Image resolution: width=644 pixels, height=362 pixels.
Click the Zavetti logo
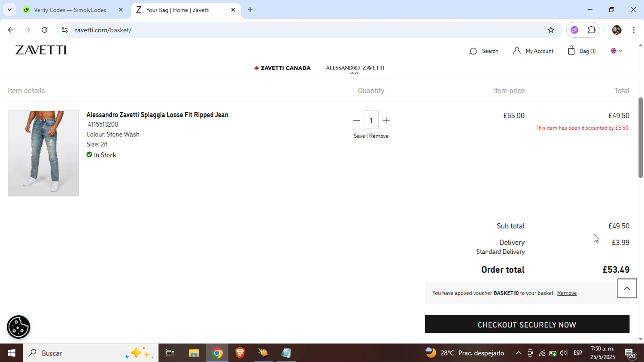[x=41, y=50]
